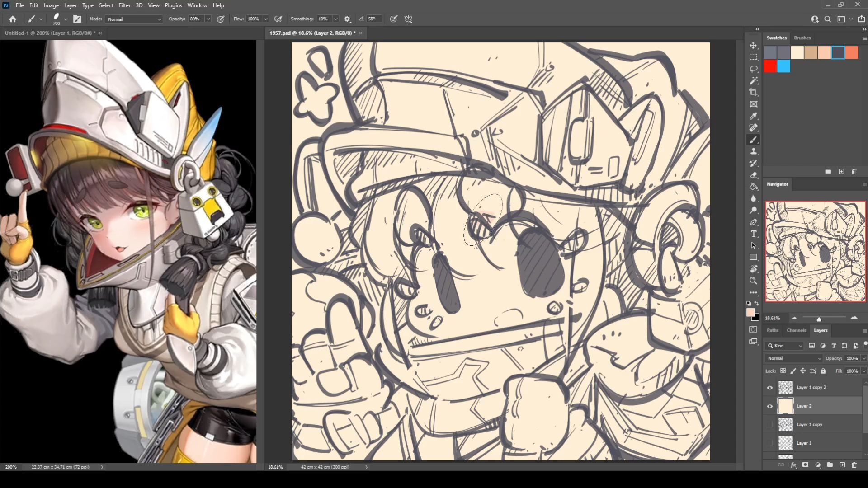
Task: Select the Horizontal Type tool
Action: [x=753, y=234]
